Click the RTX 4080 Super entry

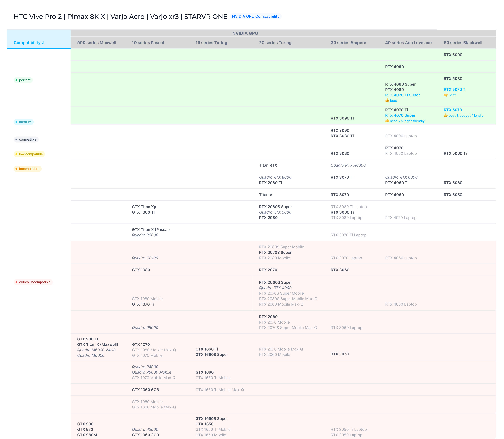tap(400, 84)
